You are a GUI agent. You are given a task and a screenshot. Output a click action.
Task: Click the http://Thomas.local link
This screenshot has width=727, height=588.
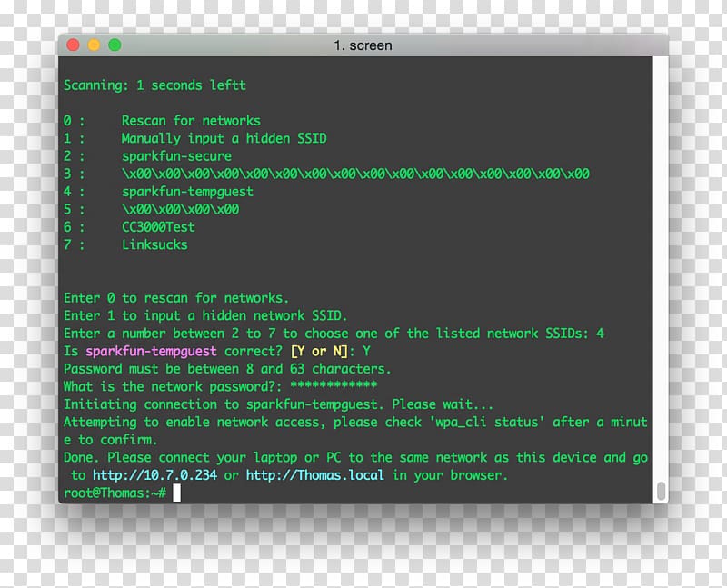314,475
